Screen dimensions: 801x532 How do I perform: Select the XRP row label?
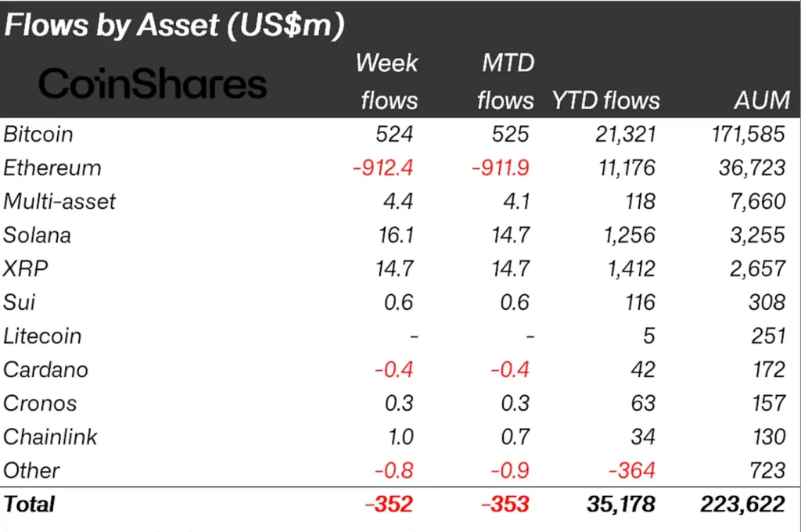coord(26,269)
